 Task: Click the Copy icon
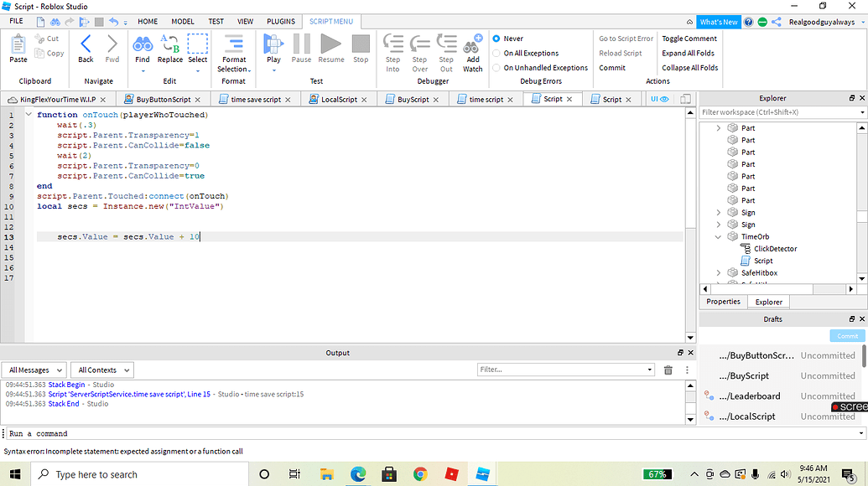[39, 53]
